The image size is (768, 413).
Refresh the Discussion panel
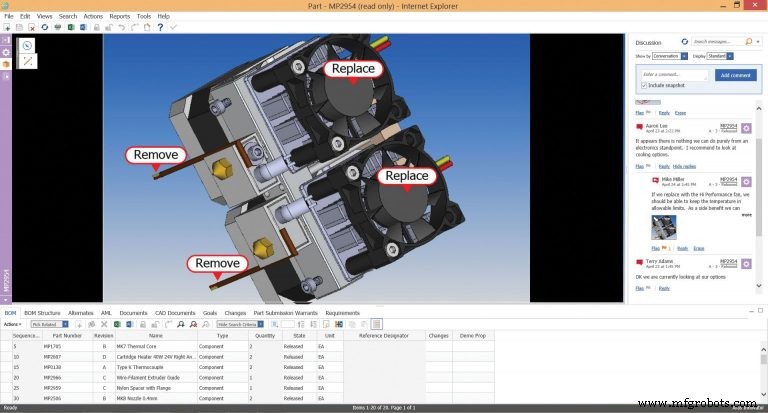684,42
